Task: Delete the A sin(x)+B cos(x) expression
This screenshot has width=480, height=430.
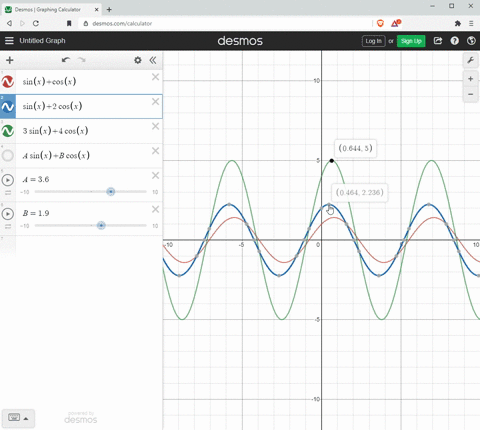Action: click(x=155, y=151)
